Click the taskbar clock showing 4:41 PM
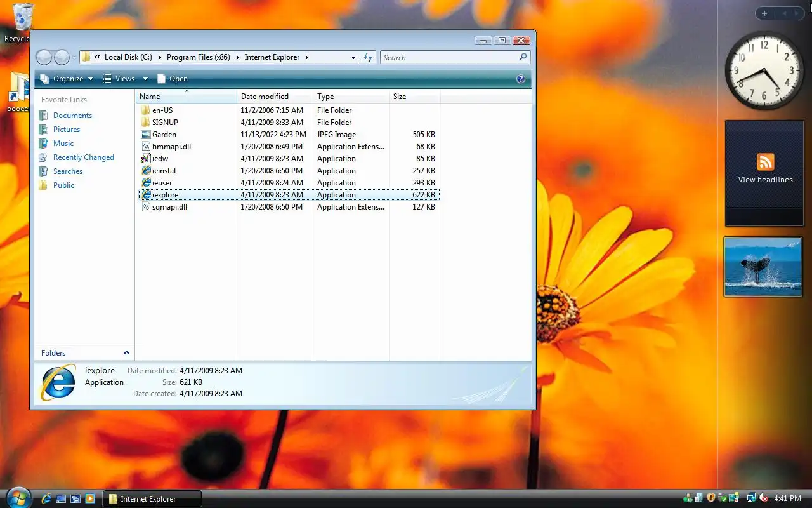812x508 pixels. point(787,499)
